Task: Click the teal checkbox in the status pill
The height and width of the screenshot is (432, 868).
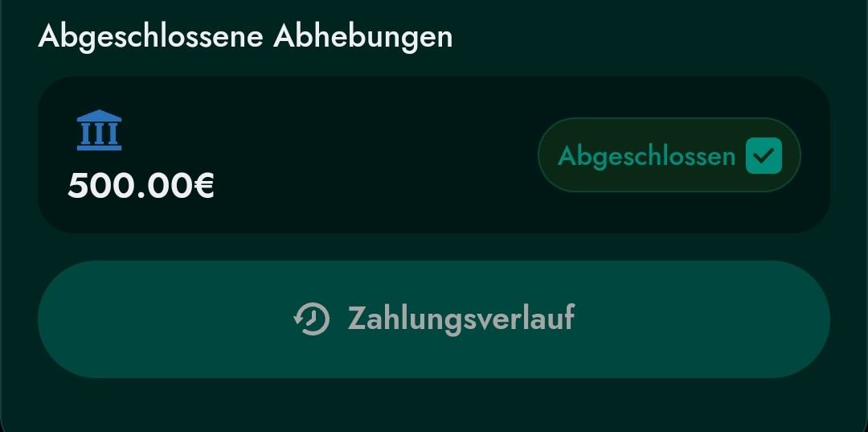Action: click(764, 155)
